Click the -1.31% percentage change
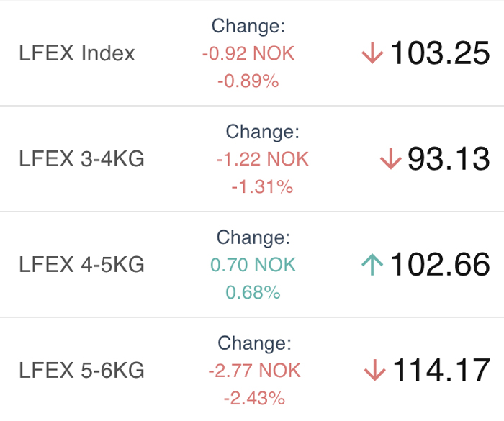 coord(262,186)
